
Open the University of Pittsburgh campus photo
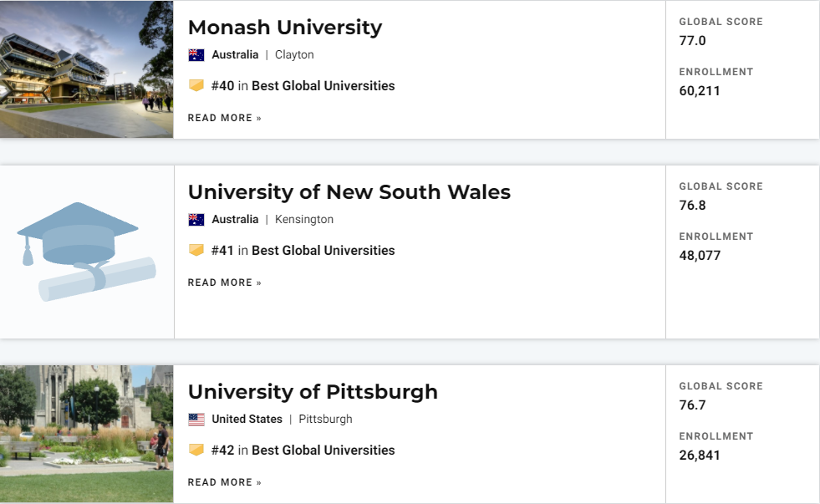coord(87,434)
